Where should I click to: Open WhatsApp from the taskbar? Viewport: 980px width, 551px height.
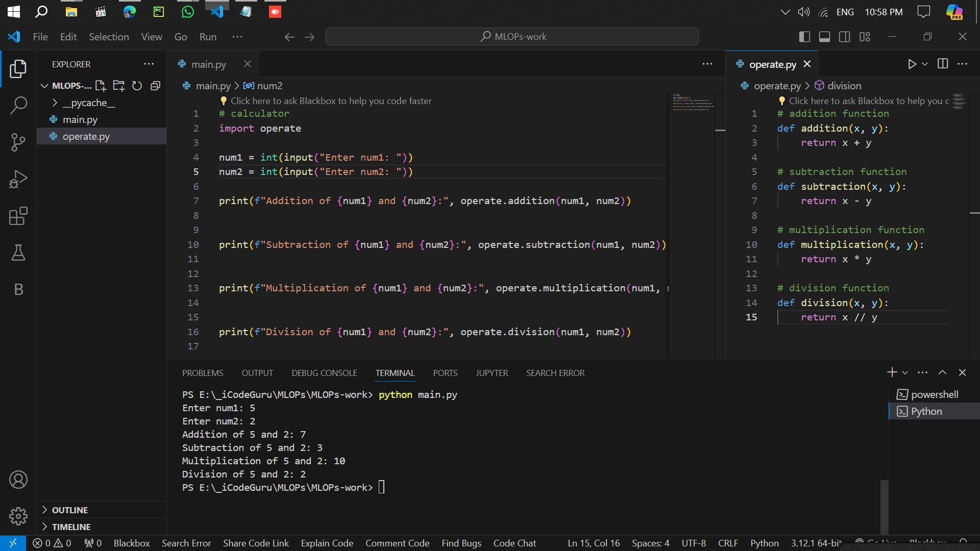(x=188, y=12)
